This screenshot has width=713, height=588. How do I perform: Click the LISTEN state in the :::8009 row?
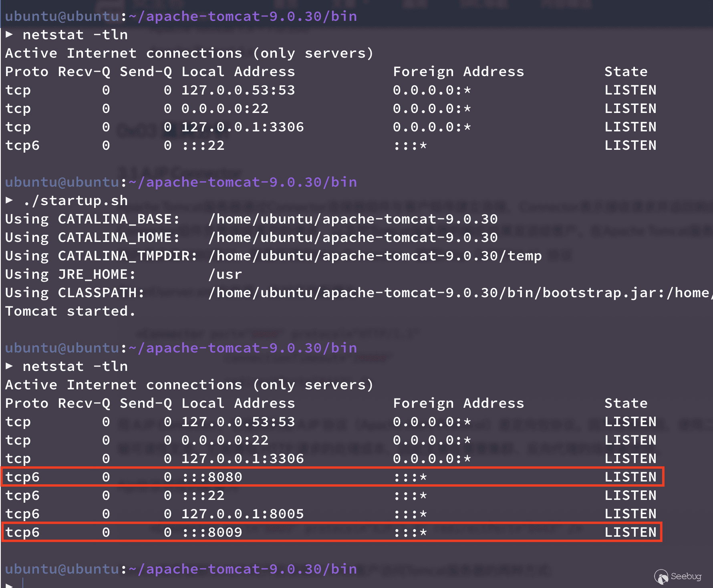(630, 532)
